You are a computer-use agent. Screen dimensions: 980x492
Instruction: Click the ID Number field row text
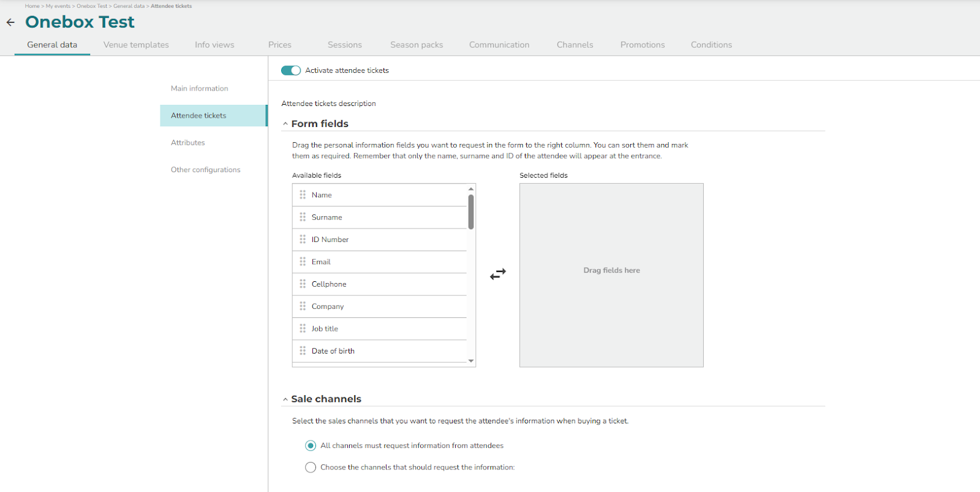point(330,240)
